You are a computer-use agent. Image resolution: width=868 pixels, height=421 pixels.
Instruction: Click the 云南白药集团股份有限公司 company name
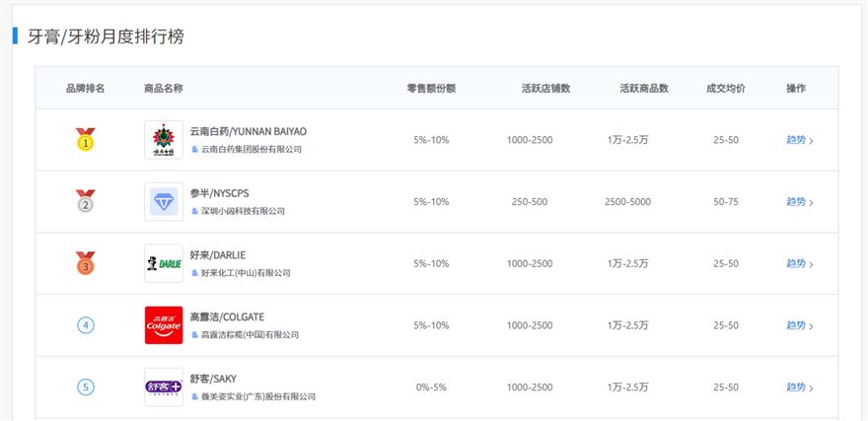pos(251,150)
